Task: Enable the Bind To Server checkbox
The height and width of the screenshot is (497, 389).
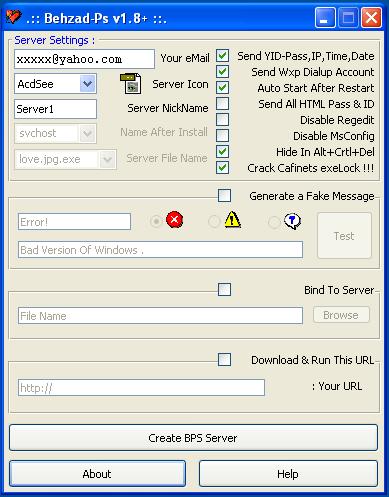Action: pos(224,290)
